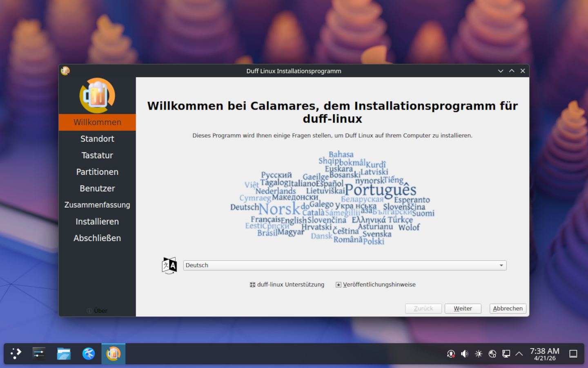Select the Standort step in the sidebar

pos(97,139)
